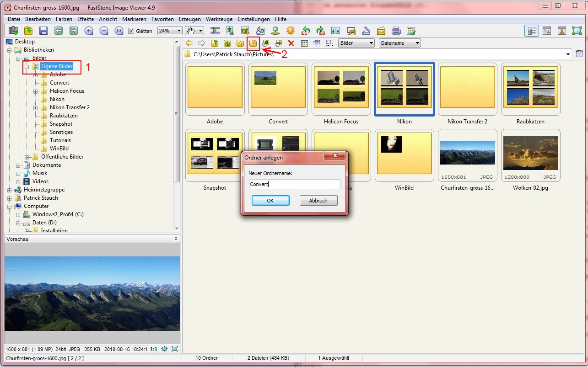Screen dimensions: 588x367
Task: Expand the Windows7_Pro64 (C:) drive node
Action: coord(18,214)
